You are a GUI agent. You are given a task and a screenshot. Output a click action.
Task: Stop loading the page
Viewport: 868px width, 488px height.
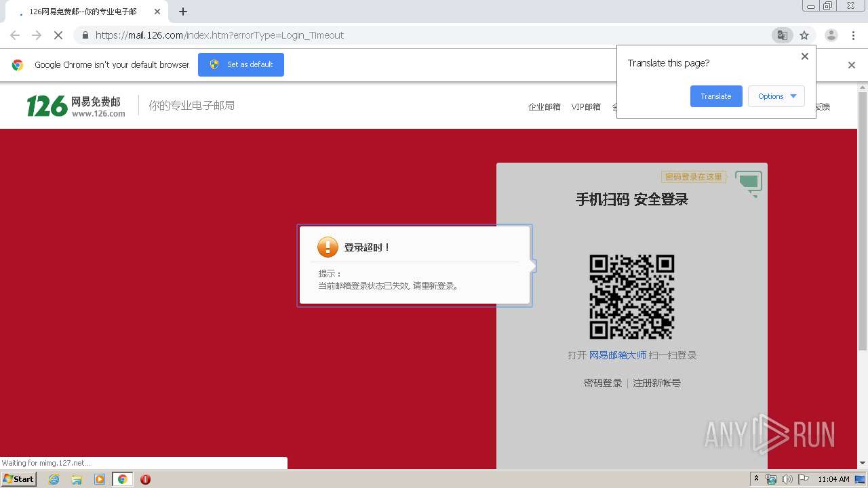click(58, 35)
